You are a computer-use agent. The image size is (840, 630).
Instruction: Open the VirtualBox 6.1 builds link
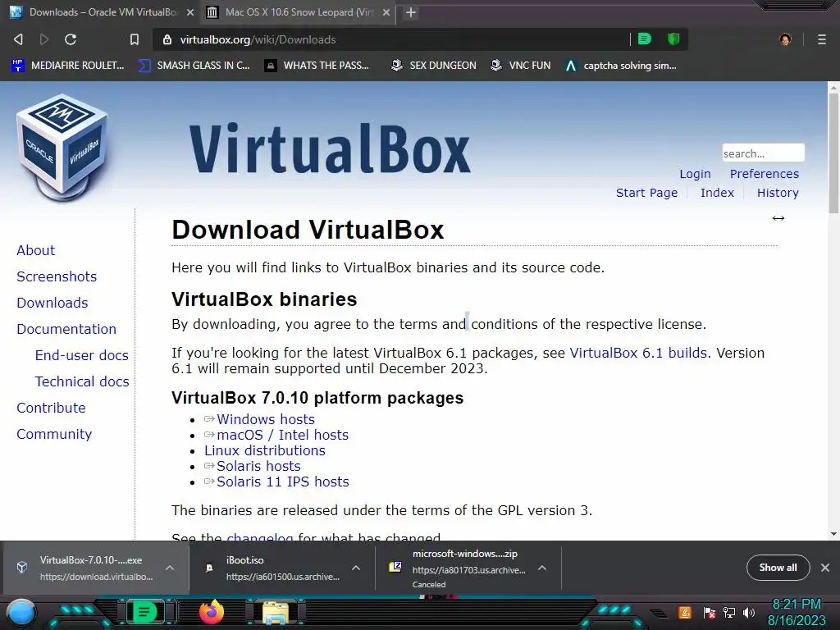pos(638,353)
